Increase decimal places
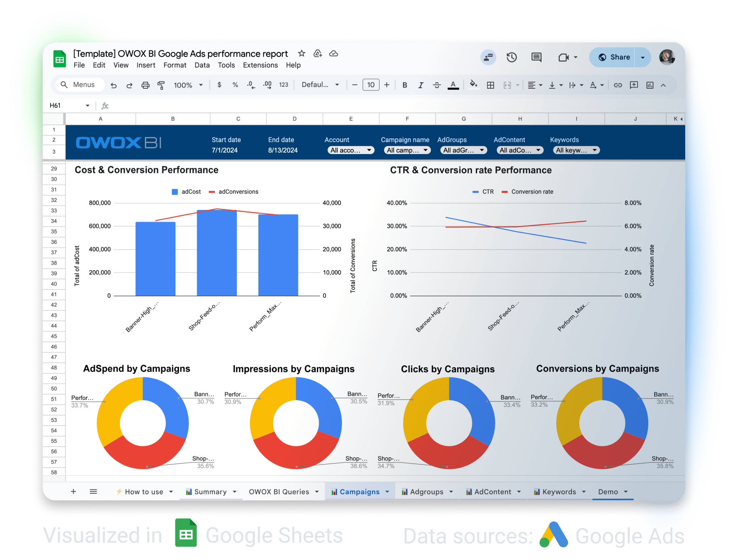Viewport: 734px width, 560px height. 267,85
